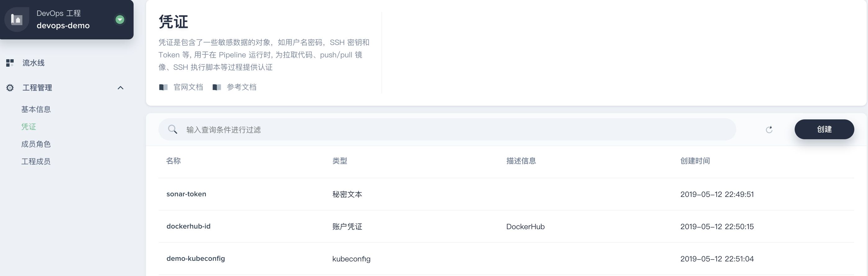Screen dimensions: 868x276
Task: Open the 官网文档 link
Action: [188, 87]
